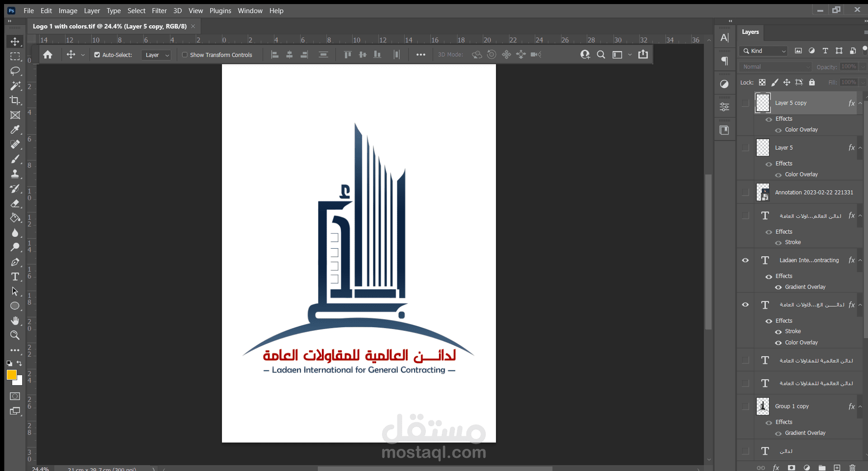Switch to the Layers panel tab
The width and height of the screenshot is (868, 471).
tap(750, 32)
